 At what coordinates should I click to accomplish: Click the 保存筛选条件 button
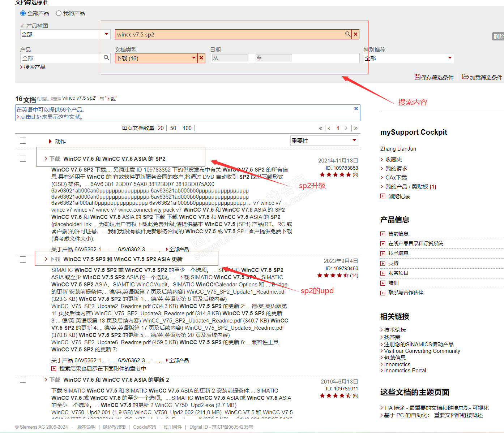pos(434,77)
